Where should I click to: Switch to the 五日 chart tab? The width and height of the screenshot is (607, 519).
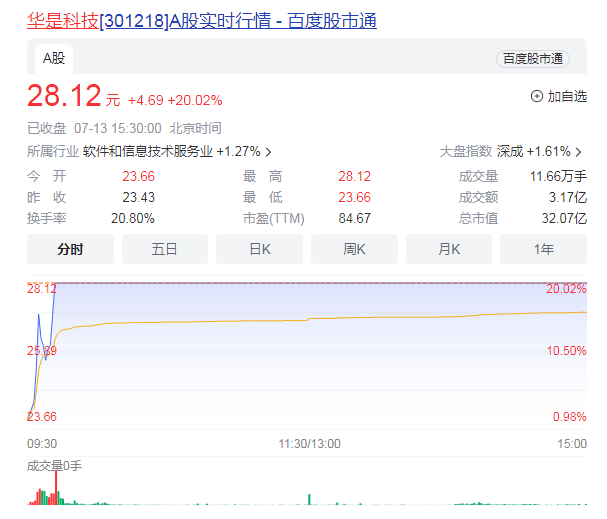point(164,249)
